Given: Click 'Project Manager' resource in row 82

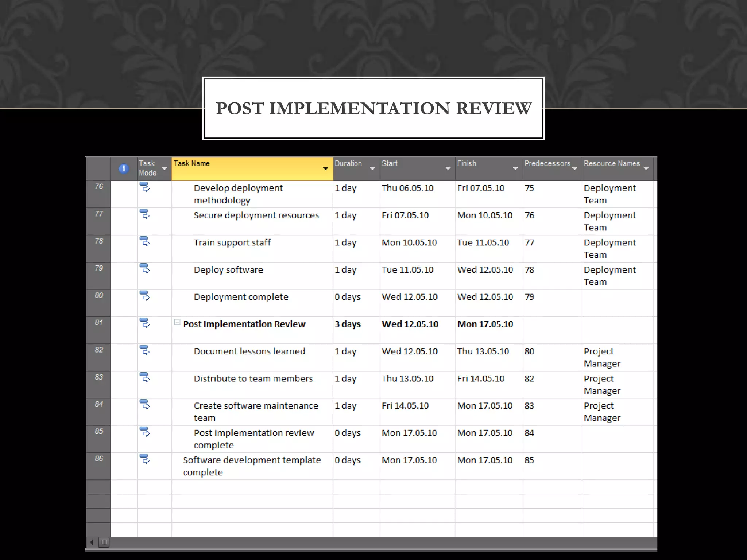Looking at the screenshot, I should [602, 357].
